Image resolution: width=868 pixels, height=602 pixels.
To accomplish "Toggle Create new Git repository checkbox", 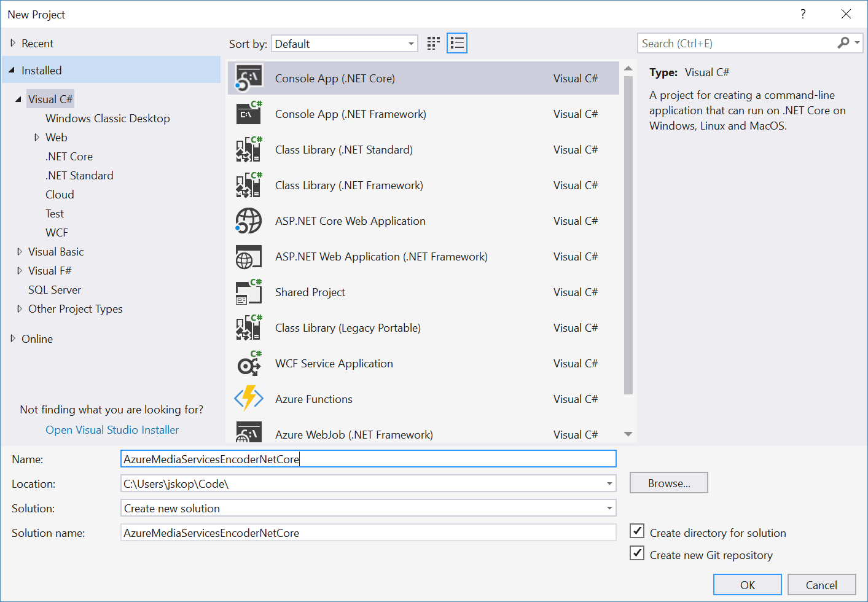I will pos(637,553).
